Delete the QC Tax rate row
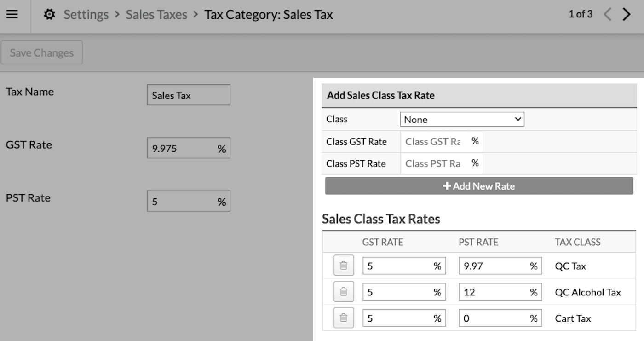The image size is (644, 341). pyautogui.click(x=344, y=266)
